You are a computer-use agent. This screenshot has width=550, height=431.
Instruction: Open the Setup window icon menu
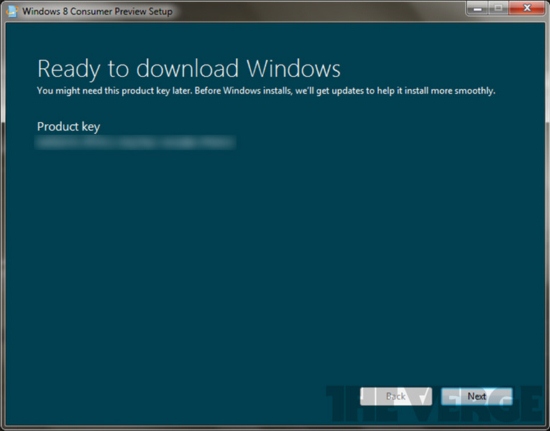pyautogui.click(x=12, y=11)
